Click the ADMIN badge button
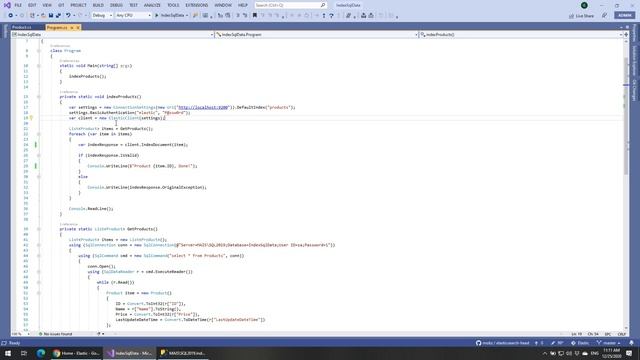Image resolution: width=640 pixels, height=360 pixels. (624, 16)
